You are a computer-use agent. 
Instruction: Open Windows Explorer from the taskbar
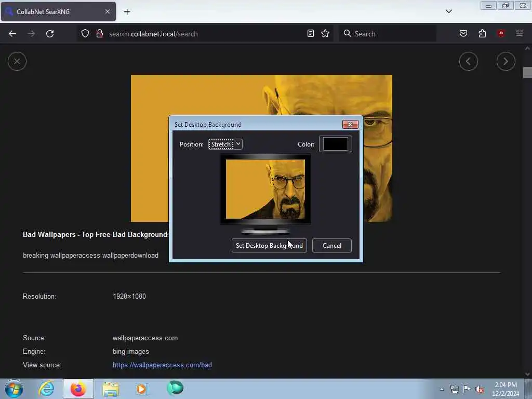coord(111,389)
